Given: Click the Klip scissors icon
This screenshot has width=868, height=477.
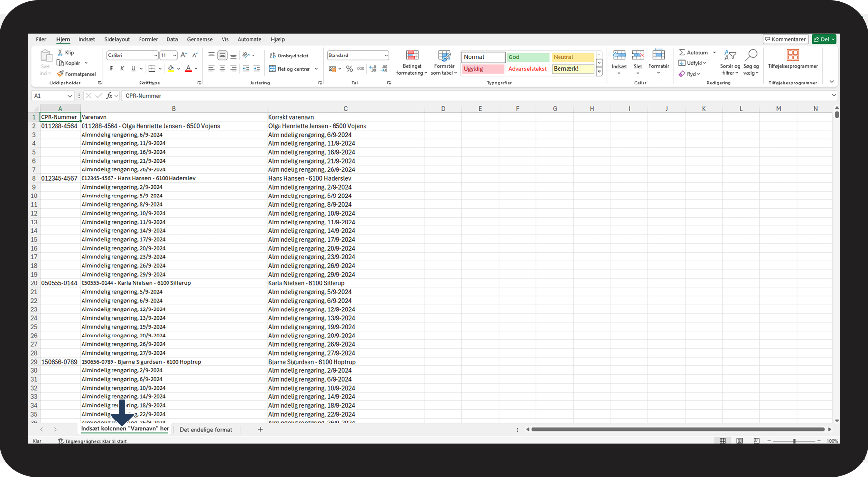Looking at the screenshot, I should click(x=60, y=53).
